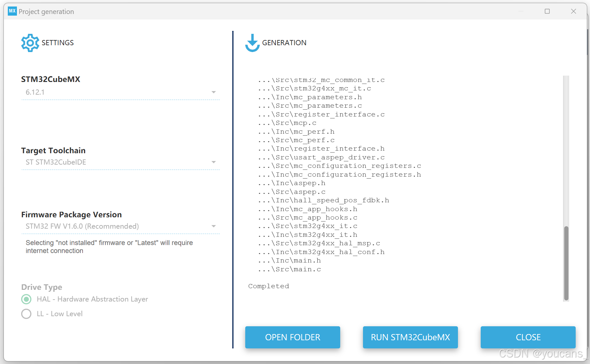Click log line ...\Inc\mc_perf.h
Image resolution: width=590 pixels, height=364 pixels.
[x=296, y=132]
